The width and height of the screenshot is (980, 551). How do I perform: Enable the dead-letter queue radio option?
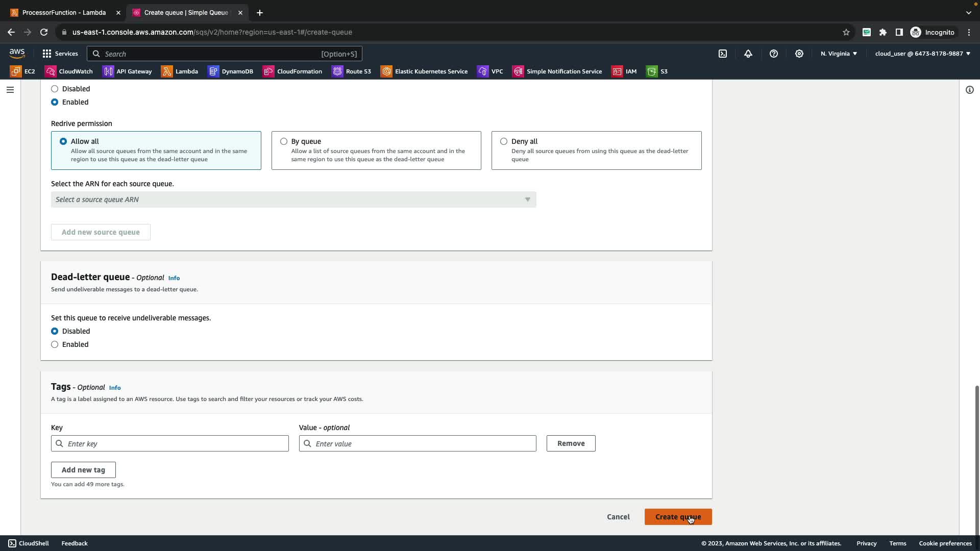[x=55, y=344]
